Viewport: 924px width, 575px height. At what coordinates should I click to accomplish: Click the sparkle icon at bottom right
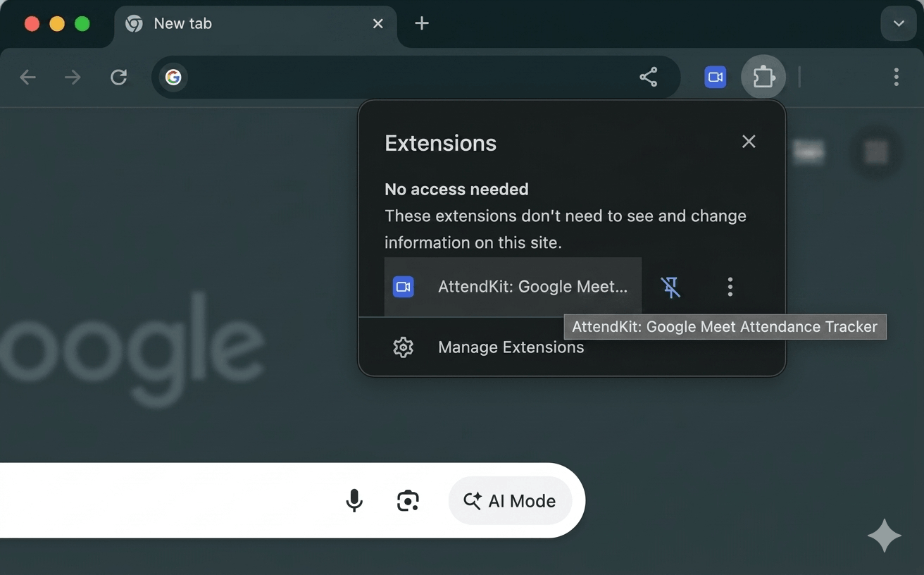884,536
